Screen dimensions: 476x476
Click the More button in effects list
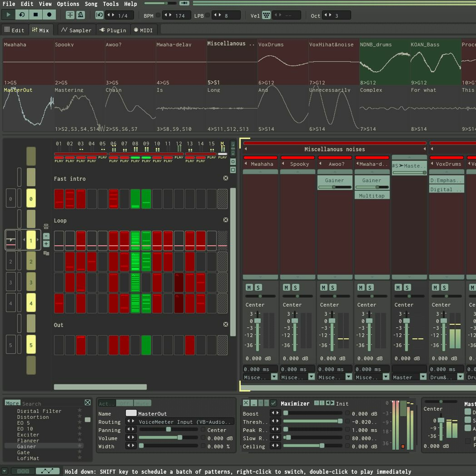[x=13, y=403]
